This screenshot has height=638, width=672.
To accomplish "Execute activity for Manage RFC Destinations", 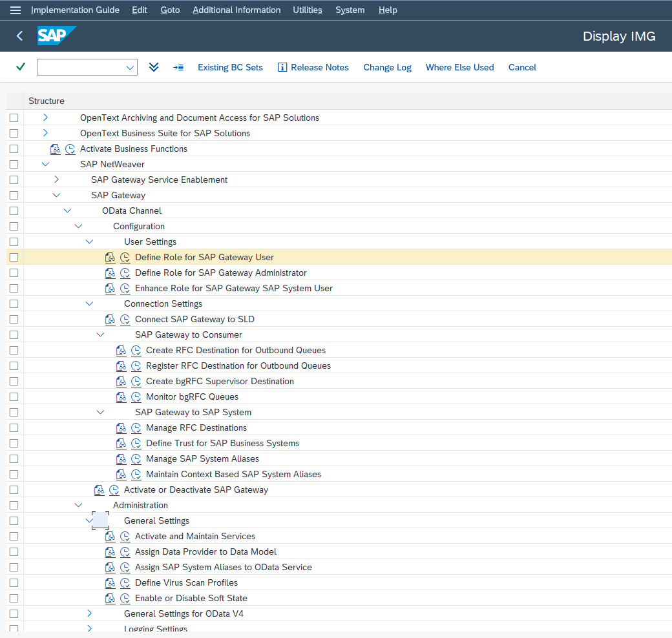I will pos(136,427).
